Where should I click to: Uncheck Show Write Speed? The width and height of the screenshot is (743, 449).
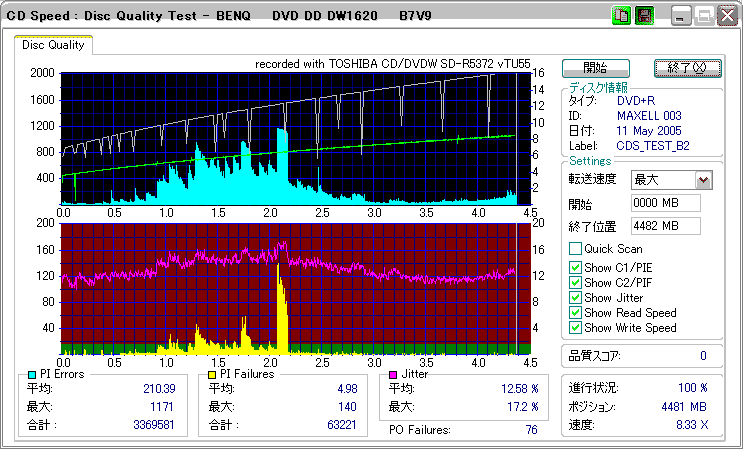(x=575, y=328)
